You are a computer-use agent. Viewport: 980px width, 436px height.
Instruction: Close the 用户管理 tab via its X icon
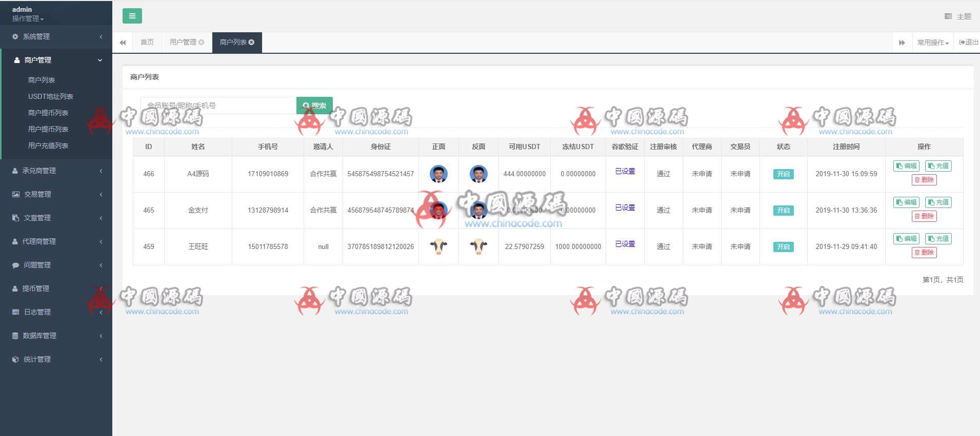[x=202, y=42]
